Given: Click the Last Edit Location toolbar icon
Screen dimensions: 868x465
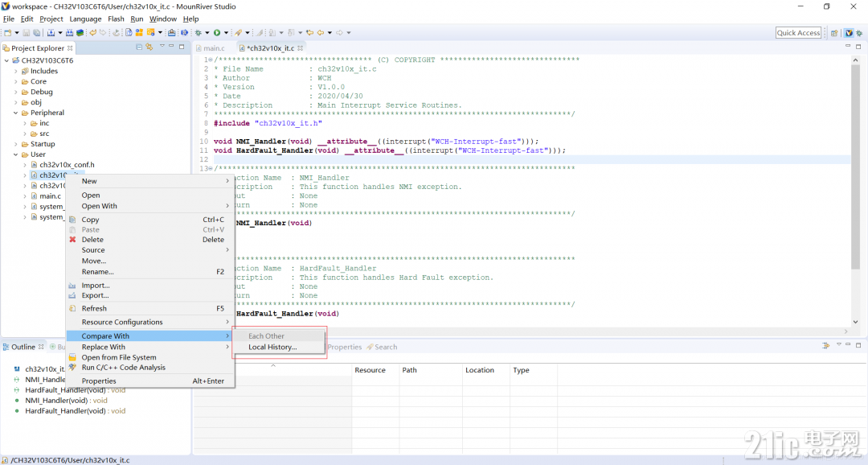Looking at the screenshot, I should (309, 33).
